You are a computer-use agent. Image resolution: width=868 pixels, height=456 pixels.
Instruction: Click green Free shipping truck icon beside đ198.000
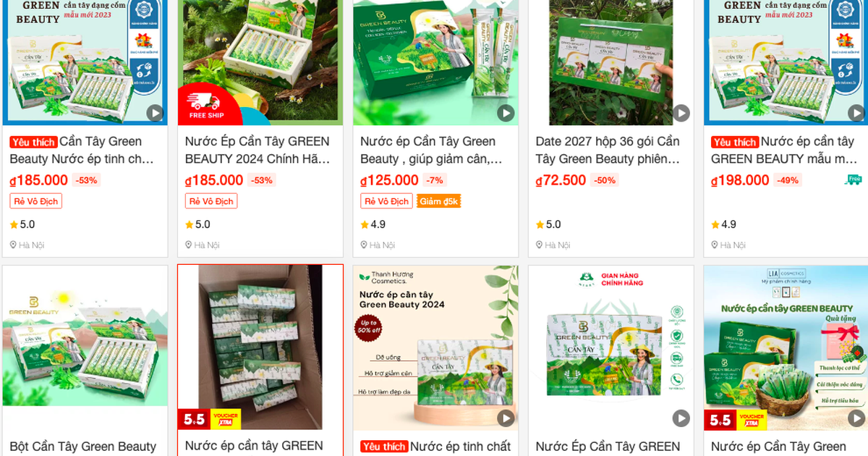[x=853, y=180]
